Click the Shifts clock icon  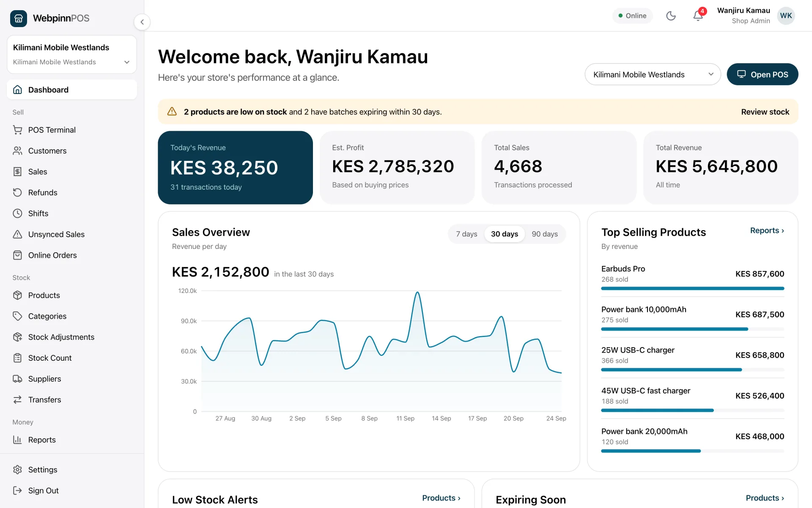pyautogui.click(x=17, y=213)
